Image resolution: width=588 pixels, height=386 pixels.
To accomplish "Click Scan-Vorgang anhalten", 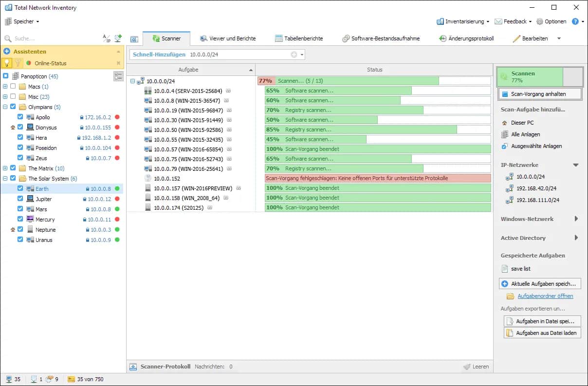I will 539,93.
